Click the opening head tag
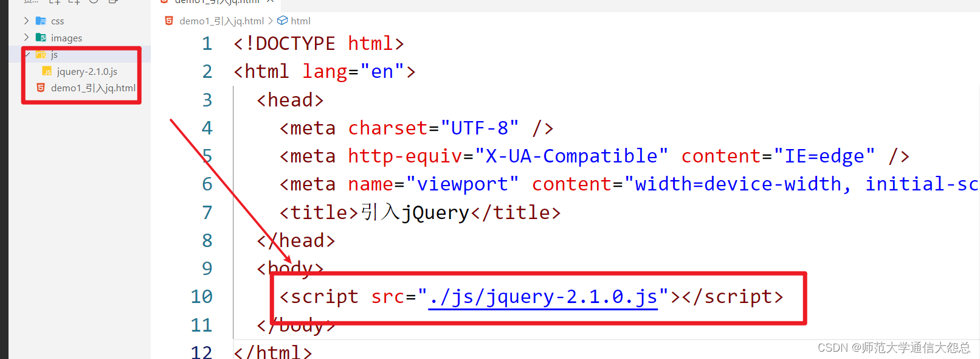Viewport: 980px width, 359px height. click(290, 100)
